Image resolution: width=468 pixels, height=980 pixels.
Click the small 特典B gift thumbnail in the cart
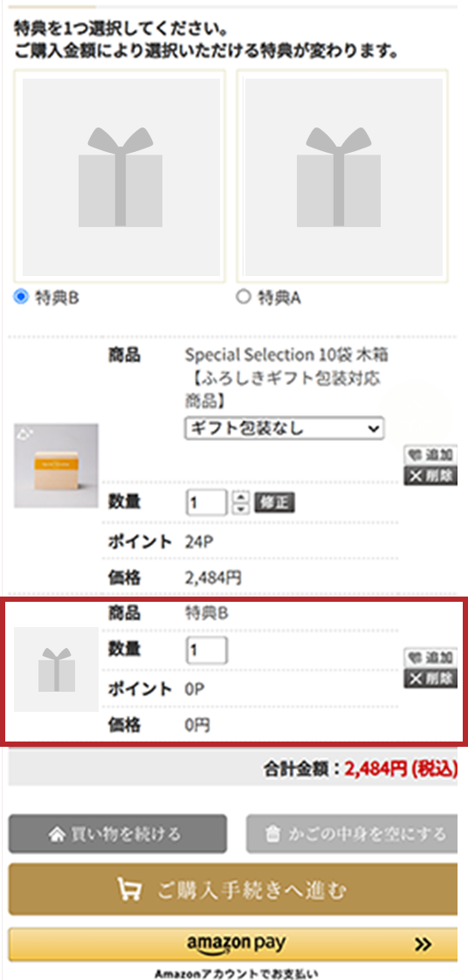pos(56,669)
